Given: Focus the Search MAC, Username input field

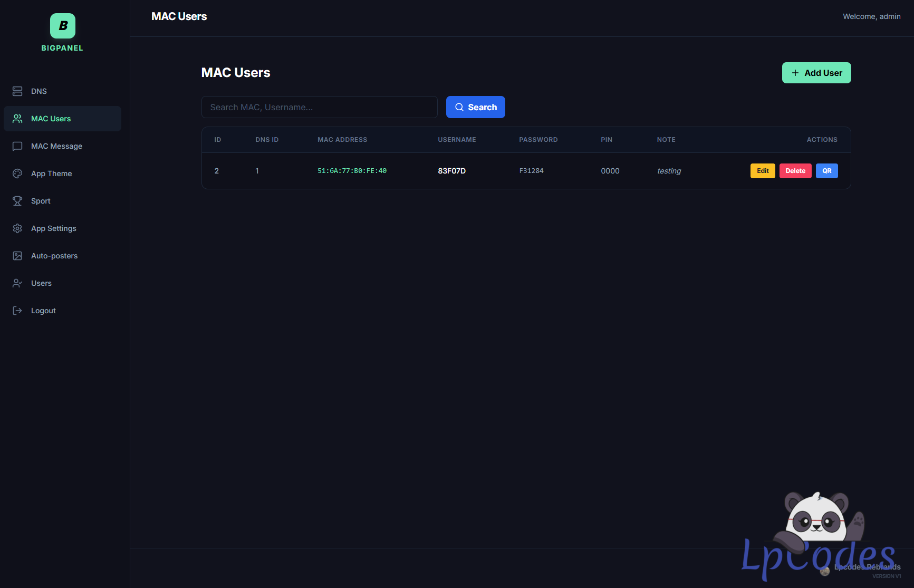Looking at the screenshot, I should click(x=319, y=107).
